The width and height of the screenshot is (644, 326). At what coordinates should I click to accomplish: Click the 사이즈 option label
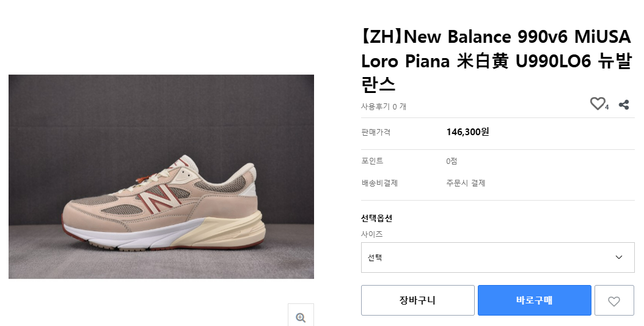pos(372,234)
